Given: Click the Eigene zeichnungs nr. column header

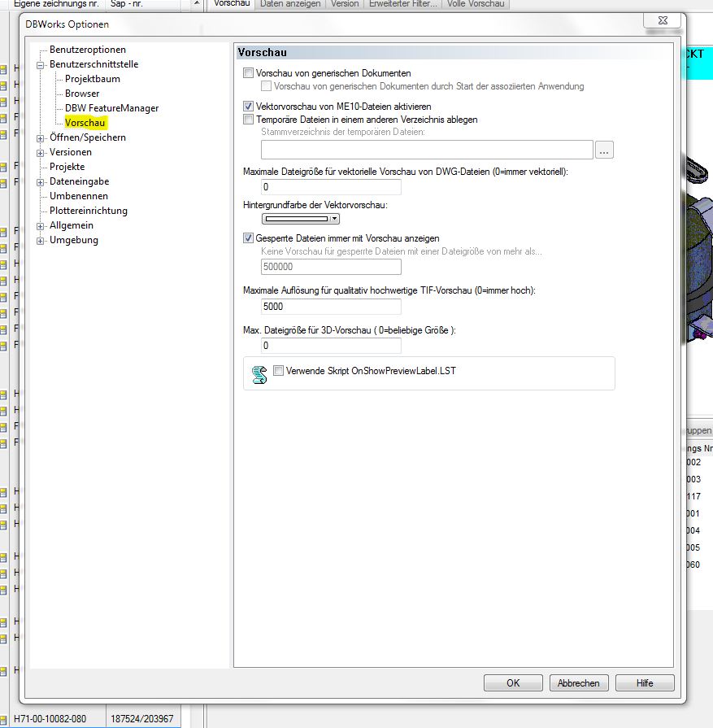Looking at the screenshot, I should [58, 4].
